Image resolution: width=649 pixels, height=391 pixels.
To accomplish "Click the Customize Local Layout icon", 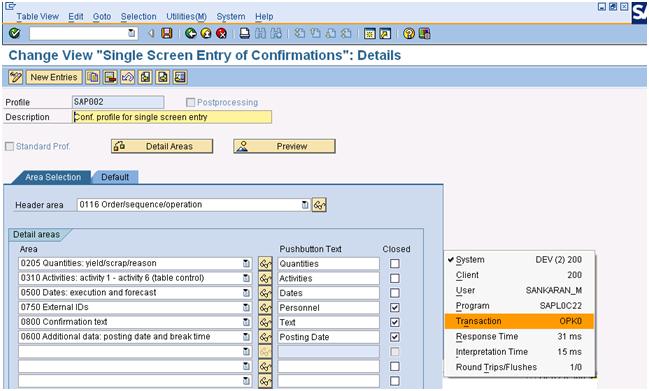I will point(424,33).
